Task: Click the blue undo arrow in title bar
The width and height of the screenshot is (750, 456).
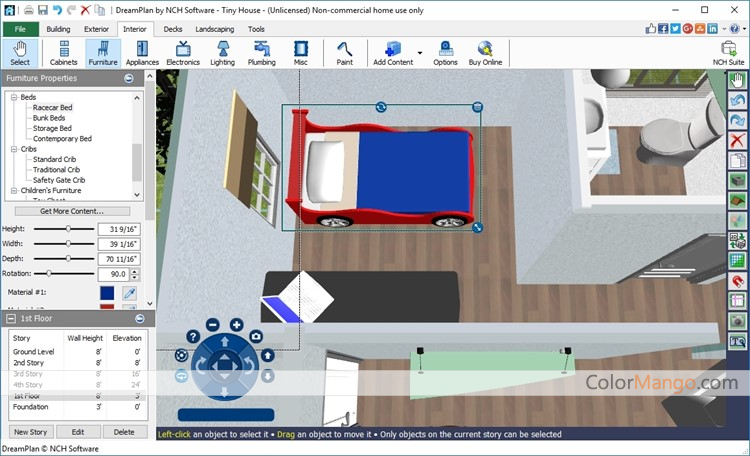Action: 57,10
